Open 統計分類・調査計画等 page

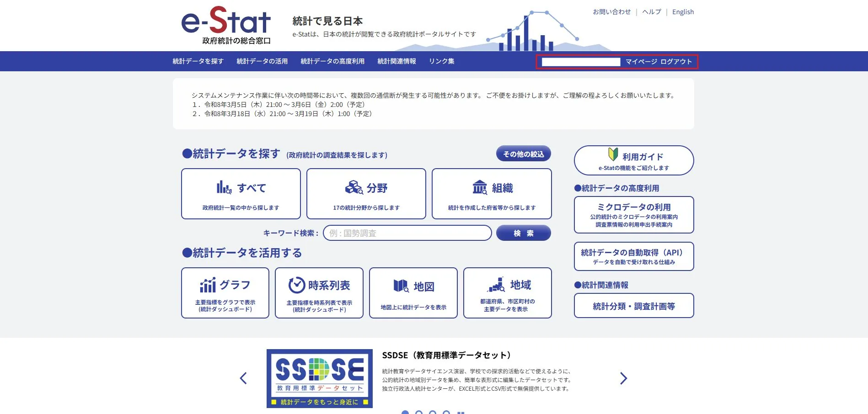point(634,306)
